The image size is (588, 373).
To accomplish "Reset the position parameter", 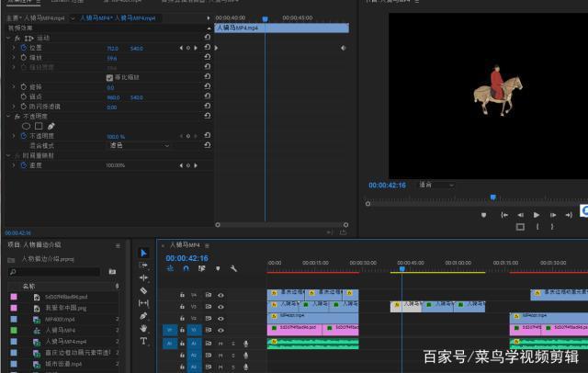I will 207,47.
